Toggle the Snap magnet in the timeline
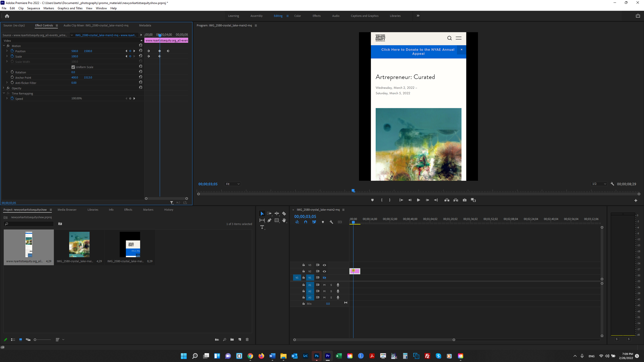 pyautogui.click(x=306, y=222)
